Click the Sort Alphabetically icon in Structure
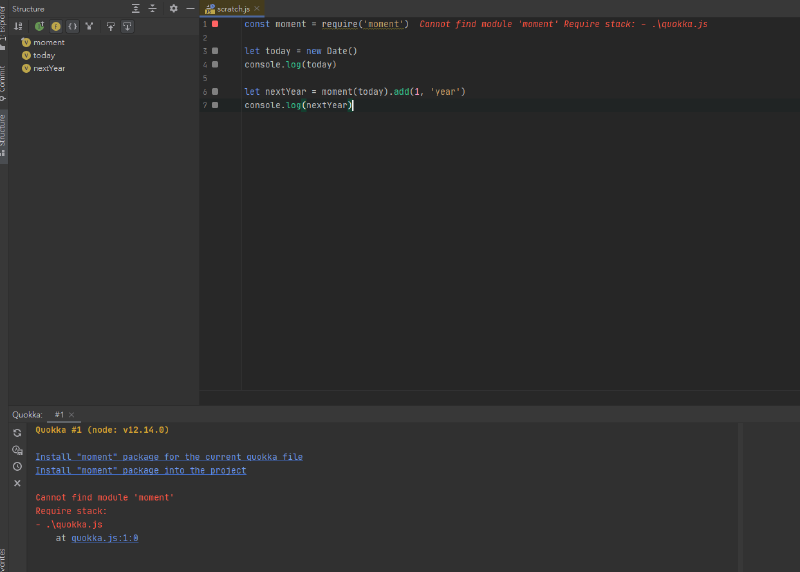The image size is (800, 572). tap(18, 26)
